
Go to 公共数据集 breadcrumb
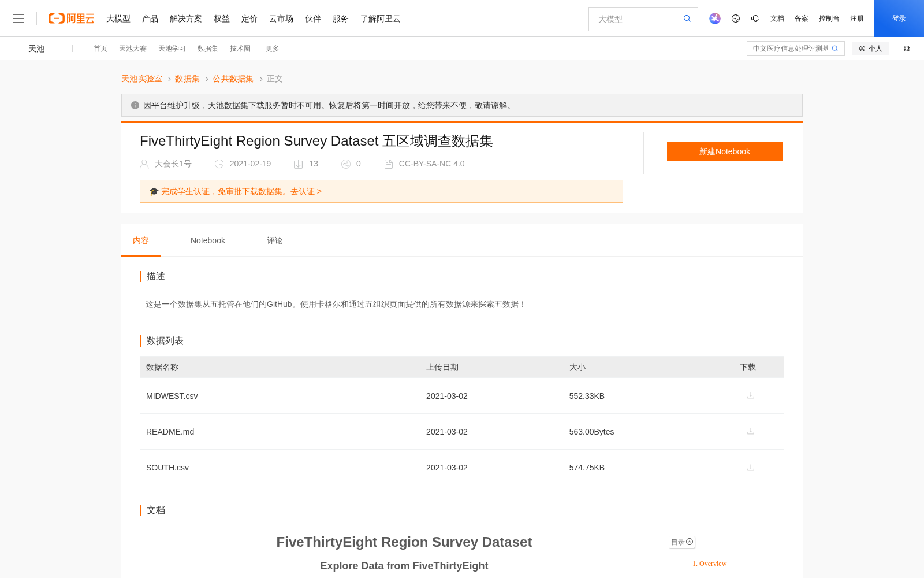[x=233, y=79]
